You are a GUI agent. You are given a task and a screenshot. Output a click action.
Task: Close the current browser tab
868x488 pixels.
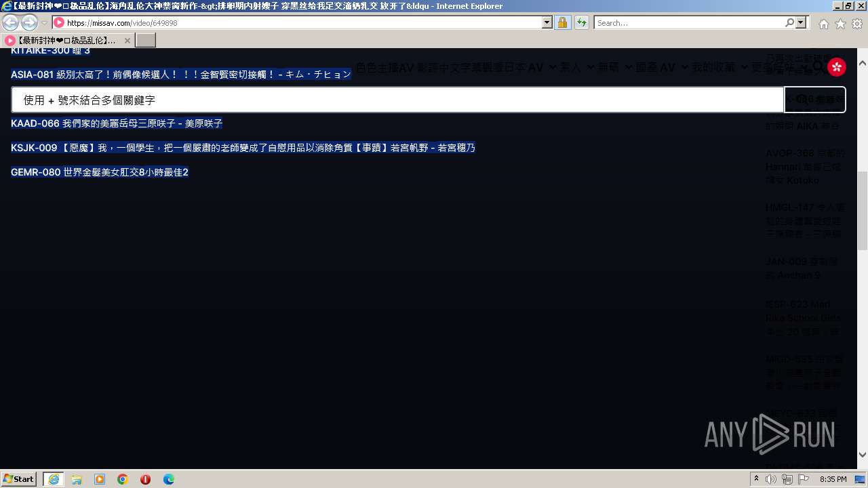tap(127, 41)
